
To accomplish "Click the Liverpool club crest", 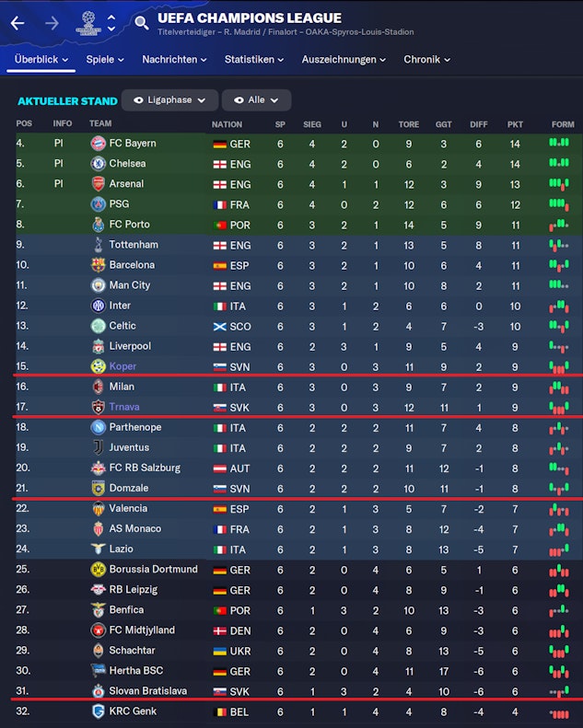I will pos(98,346).
